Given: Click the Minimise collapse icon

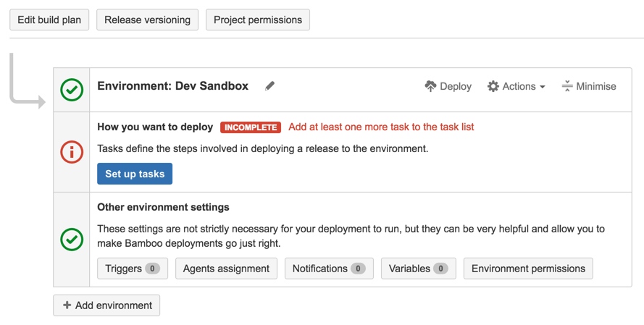Looking at the screenshot, I should (x=566, y=86).
